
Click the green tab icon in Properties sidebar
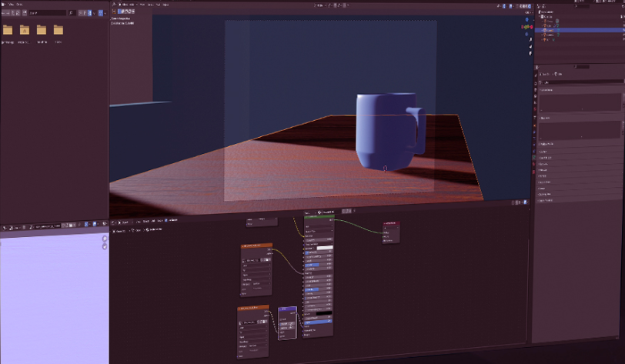click(x=533, y=158)
